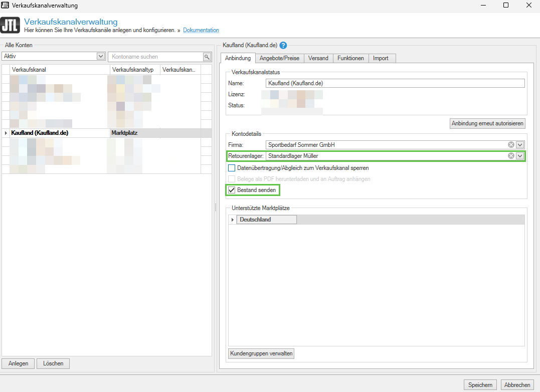540x392 pixels.
Task: Switch to the Angebote/Preise tab
Action: click(x=280, y=58)
